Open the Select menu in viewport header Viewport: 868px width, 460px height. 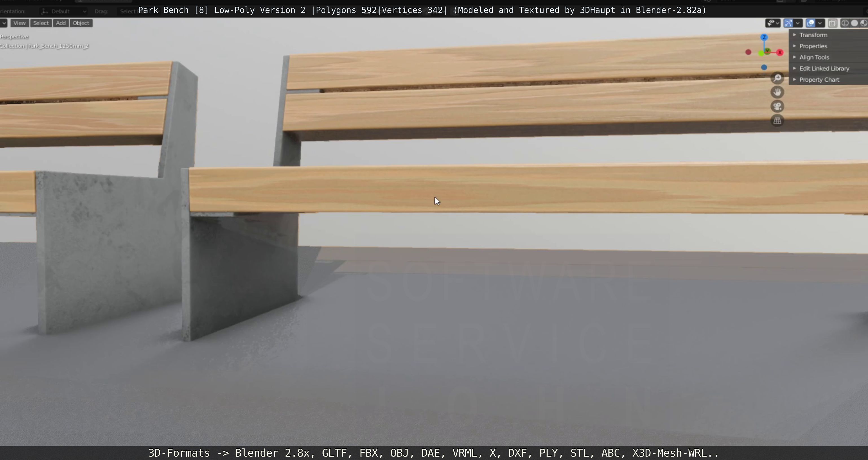[41, 23]
